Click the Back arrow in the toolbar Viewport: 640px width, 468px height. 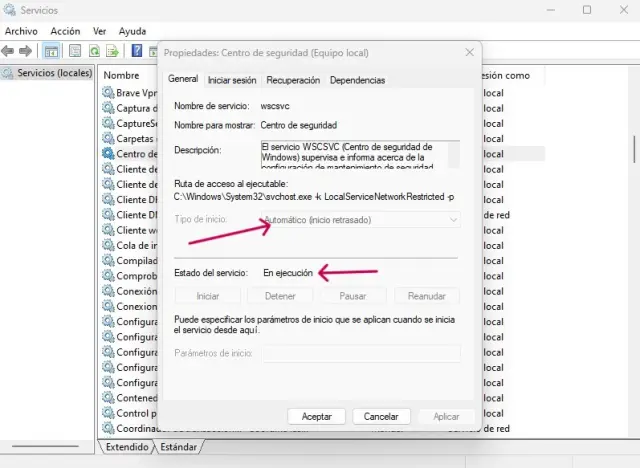[9, 51]
